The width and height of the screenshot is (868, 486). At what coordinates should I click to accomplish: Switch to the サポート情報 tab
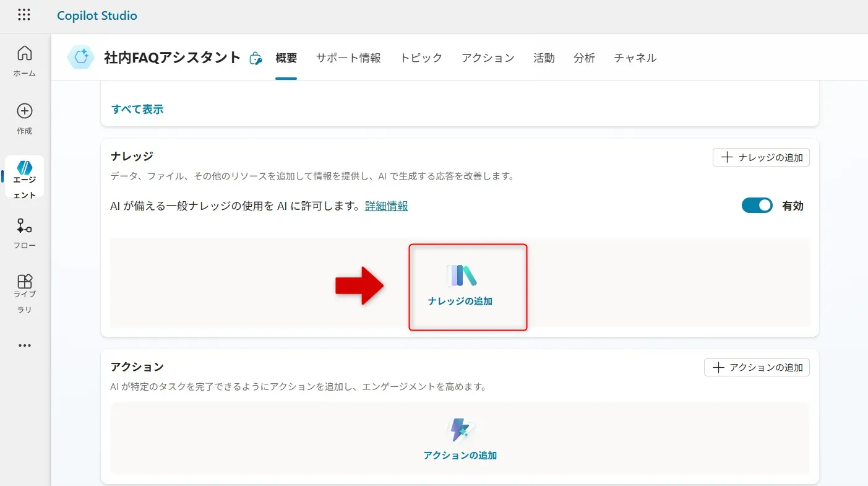tap(348, 58)
